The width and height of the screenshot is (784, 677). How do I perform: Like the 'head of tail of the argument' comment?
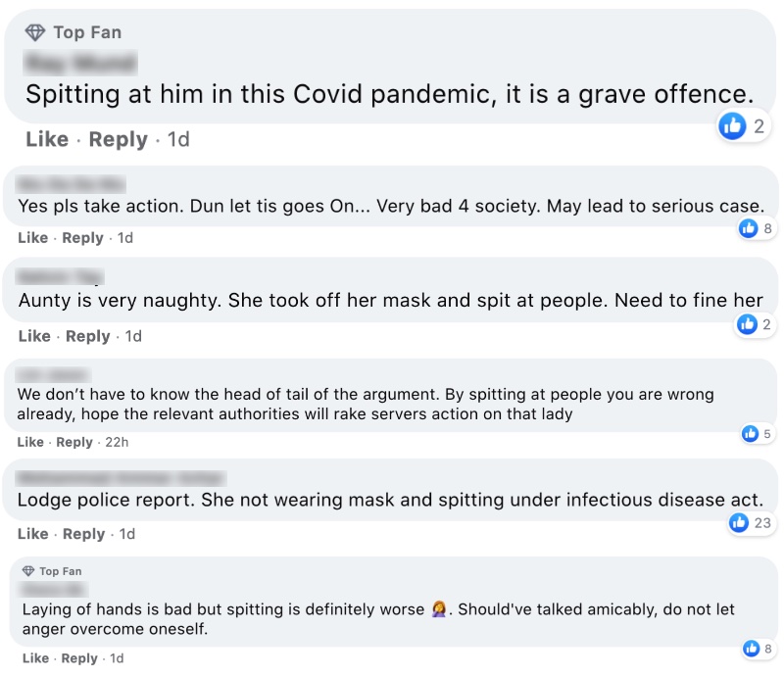tap(31, 442)
